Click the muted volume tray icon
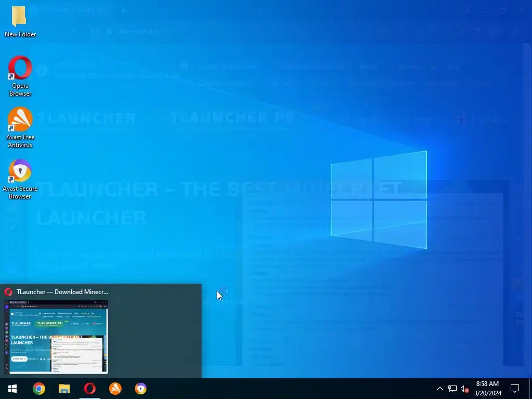This screenshot has height=399, width=532. pyautogui.click(x=465, y=389)
